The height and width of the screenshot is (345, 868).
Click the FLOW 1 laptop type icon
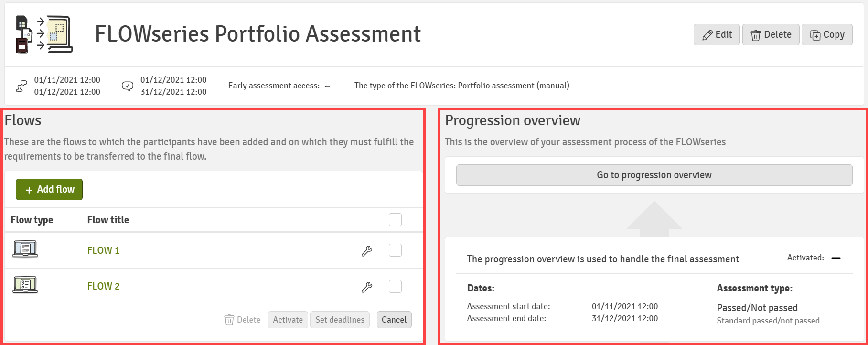[x=25, y=249]
